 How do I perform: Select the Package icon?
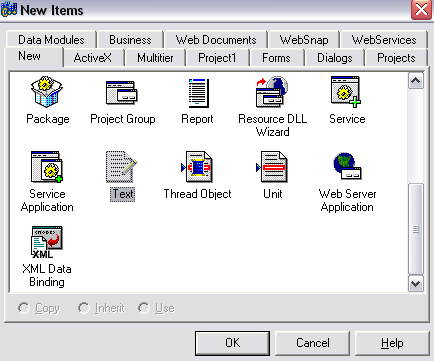(47, 92)
